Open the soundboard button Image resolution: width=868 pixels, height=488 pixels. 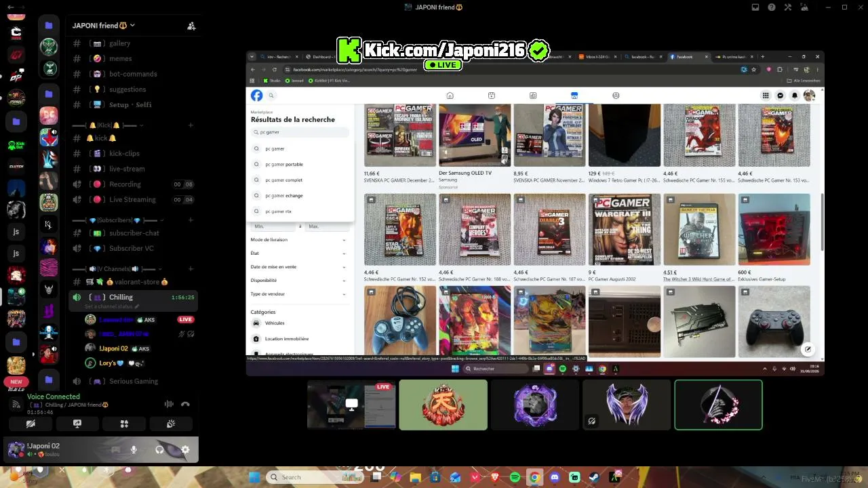(171, 424)
